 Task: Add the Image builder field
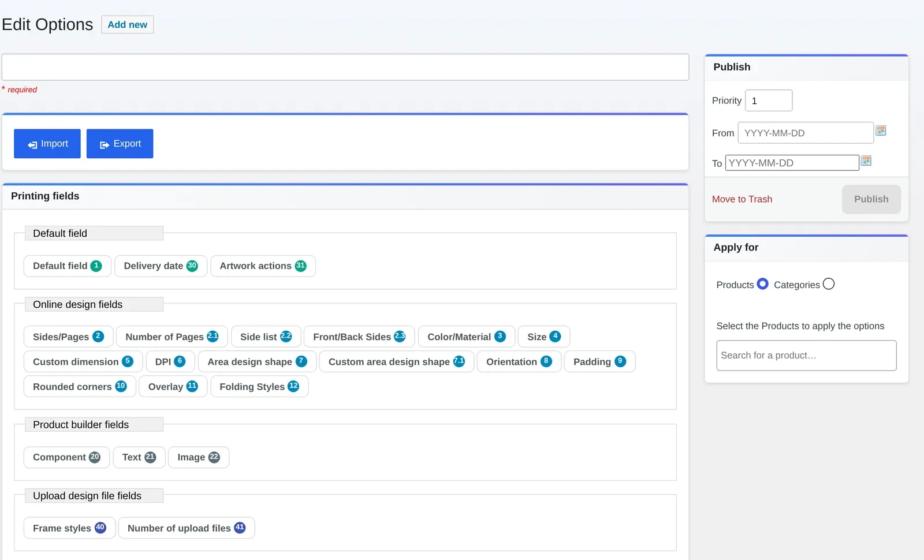(199, 457)
